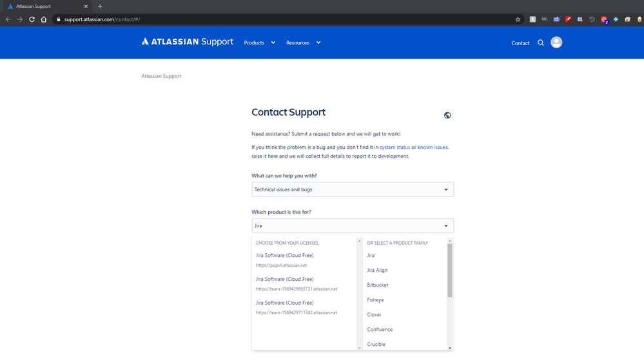Click the extension icon with blue badge 2
Screen dimensions: 644x362
coord(604,20)
